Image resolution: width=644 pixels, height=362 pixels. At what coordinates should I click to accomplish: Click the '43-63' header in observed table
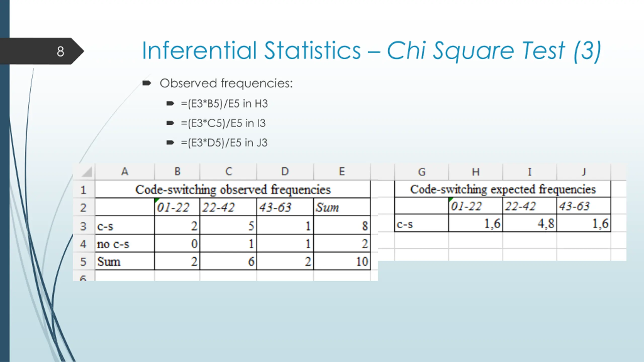[x=285, y=207]
